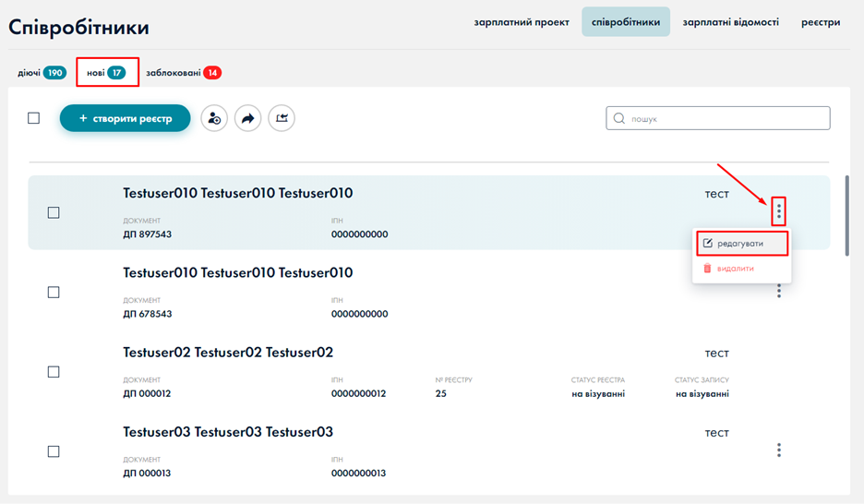The image size is (864, 504).
Task: Select checkbox for employee with ДП 897543
Action: [54, 212]
